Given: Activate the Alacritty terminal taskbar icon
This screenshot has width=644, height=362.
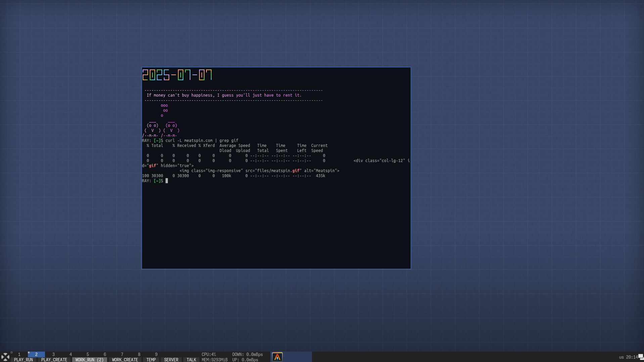Looking at the screenshot, I should coord(277,357).
